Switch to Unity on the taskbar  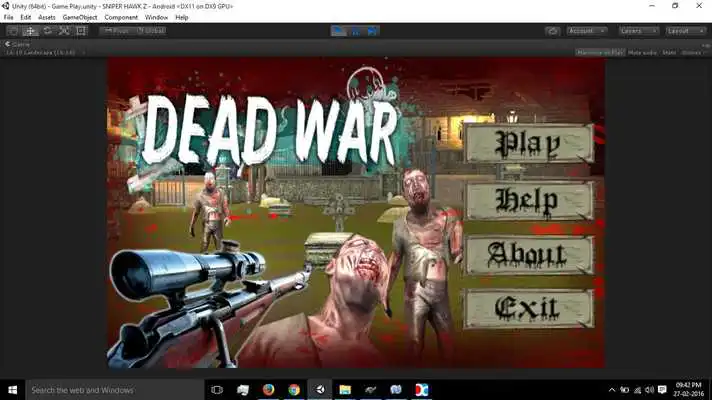pos(320,390)
